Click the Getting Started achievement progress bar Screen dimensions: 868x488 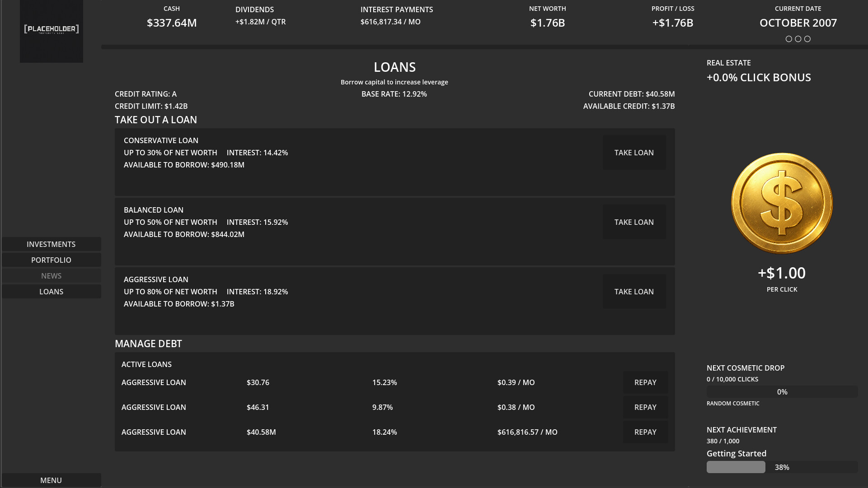[782, 467]
